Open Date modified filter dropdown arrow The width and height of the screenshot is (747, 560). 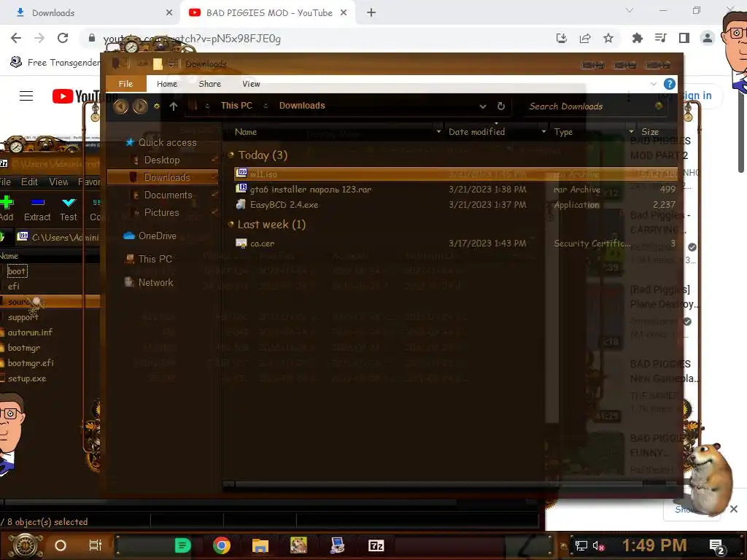pos(543,131)
